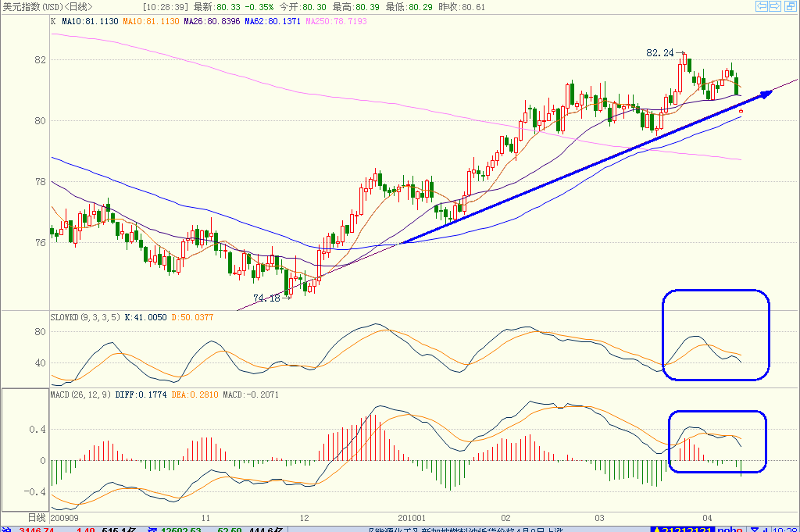Image resolution: width=800 pixels, height=532 pixels.
Task: Click the 日线 period label at bottom left
Action: 37,518
